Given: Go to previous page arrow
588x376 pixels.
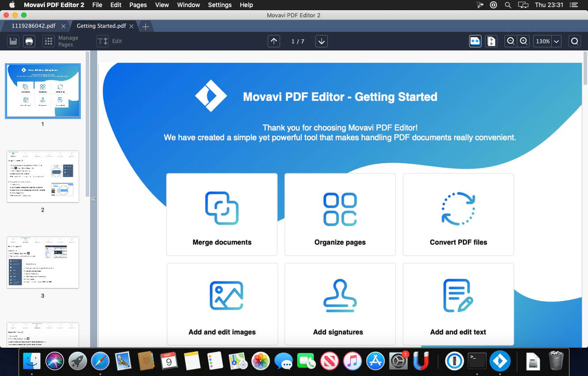Looking at the screenshot, I should [274, 41].
